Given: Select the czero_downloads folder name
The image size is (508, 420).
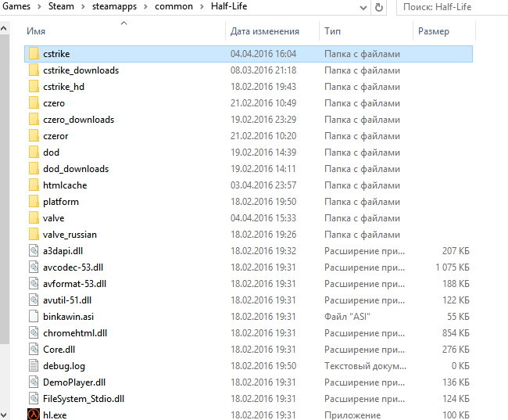Looking at the screenshot, I should click(79, 120).
